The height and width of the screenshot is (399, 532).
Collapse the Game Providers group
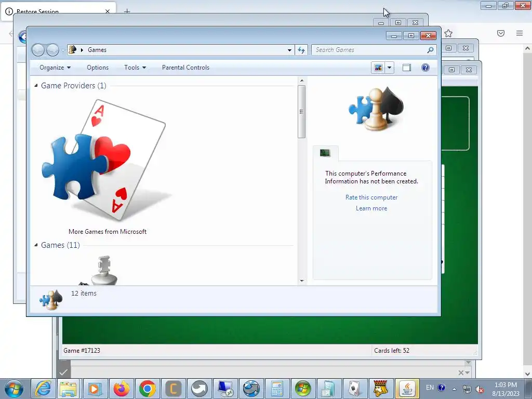pyautogui.click(x=36, y=86)
